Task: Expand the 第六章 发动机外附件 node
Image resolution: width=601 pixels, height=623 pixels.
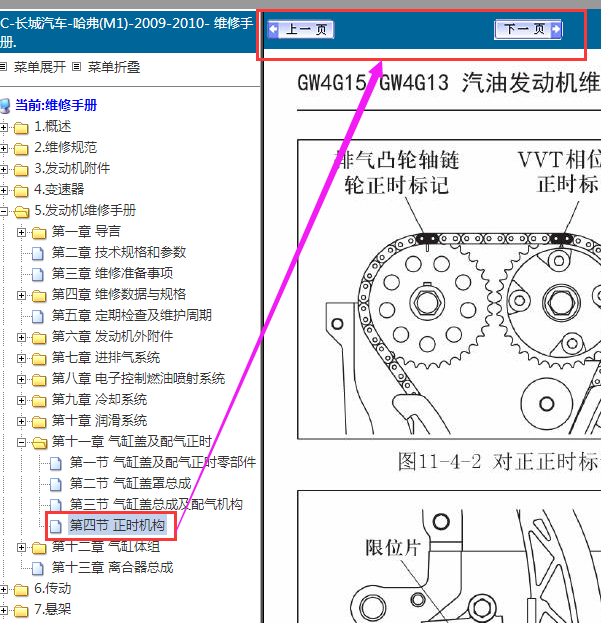Action: point(21,338)
